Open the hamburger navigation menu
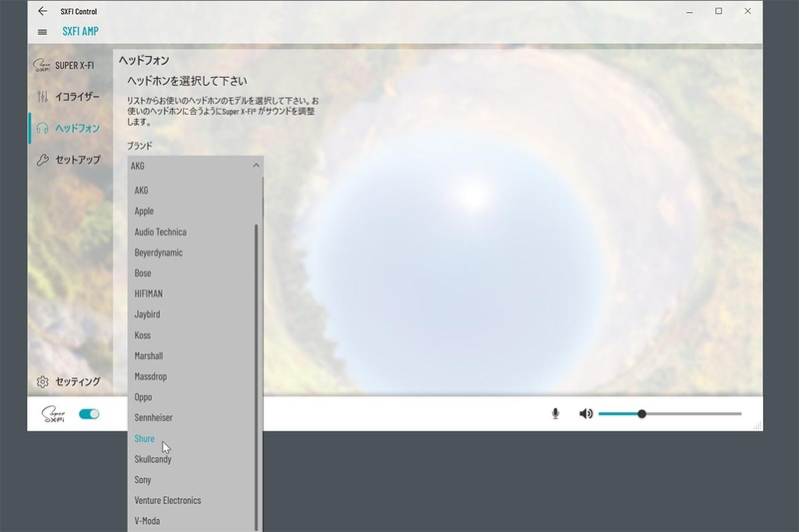The height and width of the screenshot is (532, 799). coord(42,32)
